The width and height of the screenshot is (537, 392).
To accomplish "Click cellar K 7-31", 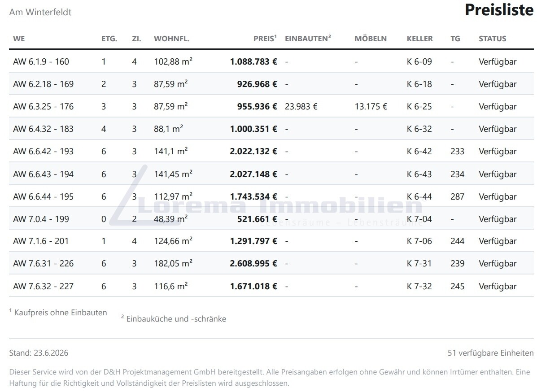I will pyautogui.click(x=419, y=264).
